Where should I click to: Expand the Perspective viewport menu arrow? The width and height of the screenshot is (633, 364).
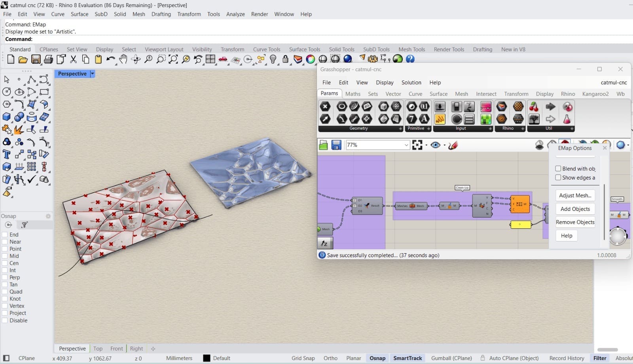point(93,74)
